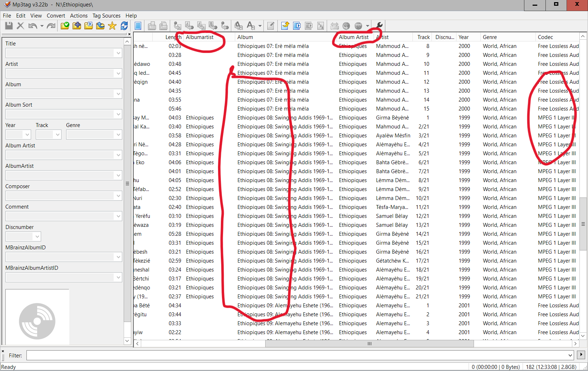Click the second printer-style playlist icon
Viewport: 588px width, 371px height.
(164, 26)
